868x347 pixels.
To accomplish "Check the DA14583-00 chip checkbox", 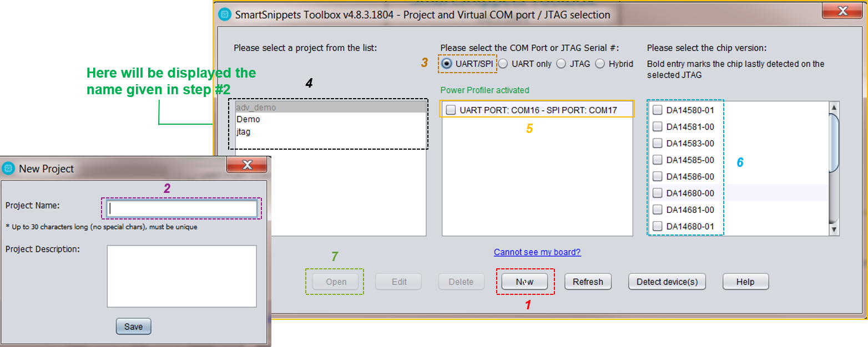I will pyautogui.click(x=657, y=143).
